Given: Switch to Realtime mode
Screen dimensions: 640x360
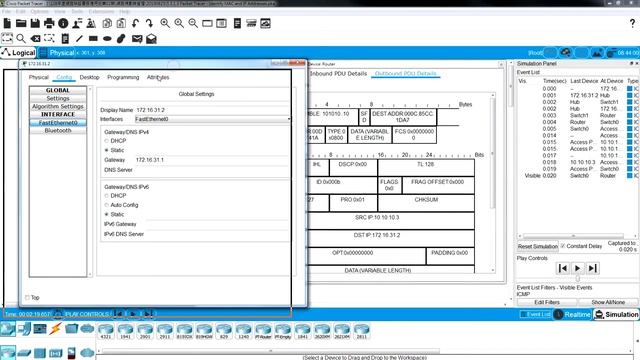Looking at the screenshot, I should (x=572, y=314).
